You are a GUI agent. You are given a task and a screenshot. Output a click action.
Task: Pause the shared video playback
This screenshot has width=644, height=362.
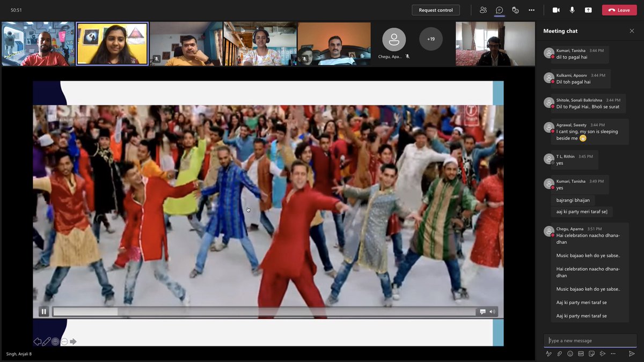tap(44, 312)
